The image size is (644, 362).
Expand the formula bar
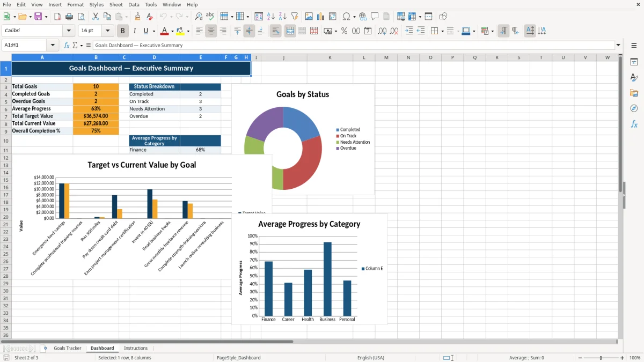tap(618, 45)
